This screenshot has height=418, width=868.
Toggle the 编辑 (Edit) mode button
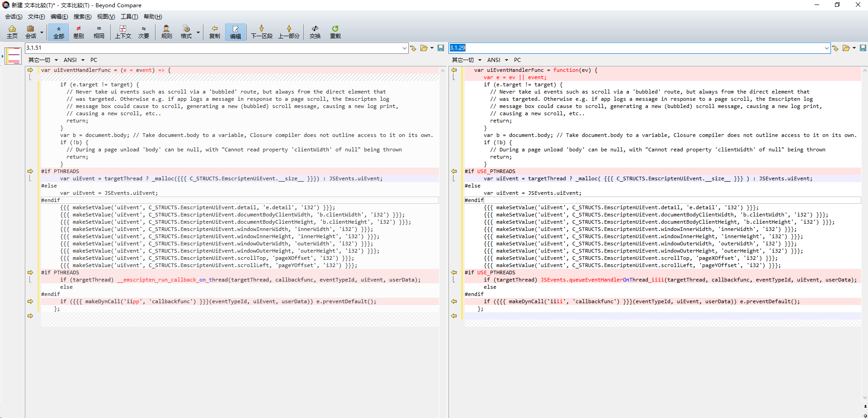pos(236,32)
